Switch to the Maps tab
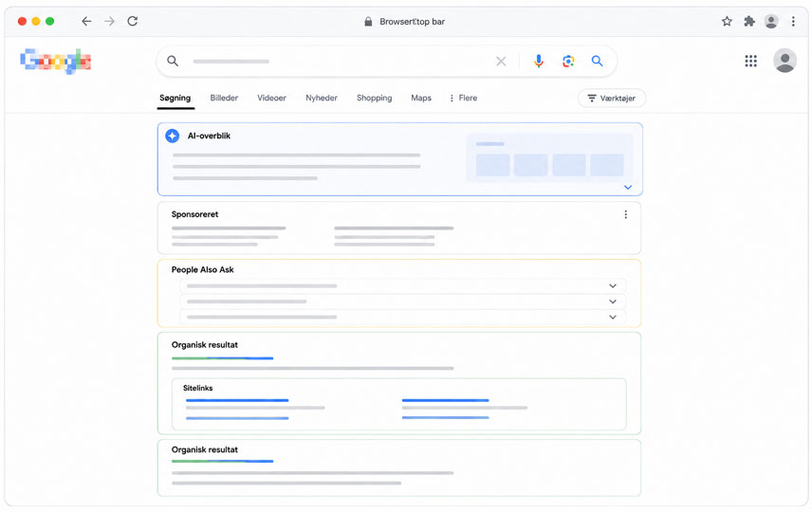The width and height of the screenshot is (812, 512). tap(421, 98)
